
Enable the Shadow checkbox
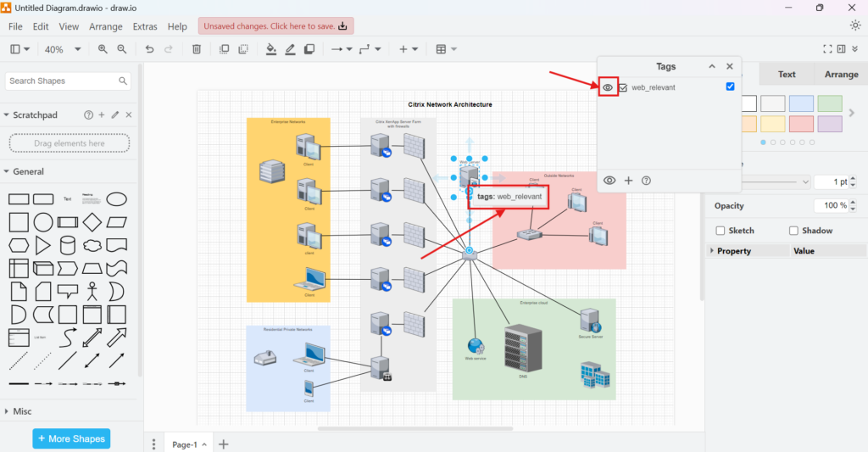coord(794,231)
